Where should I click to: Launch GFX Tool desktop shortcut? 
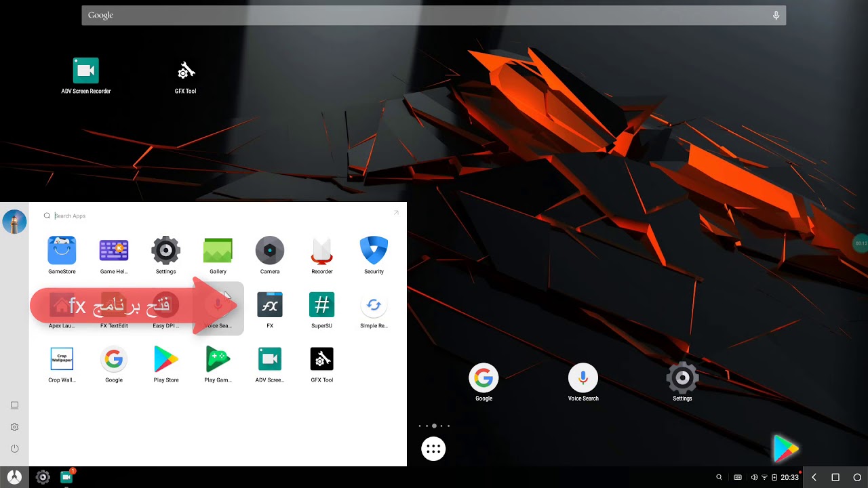(186, 75)
